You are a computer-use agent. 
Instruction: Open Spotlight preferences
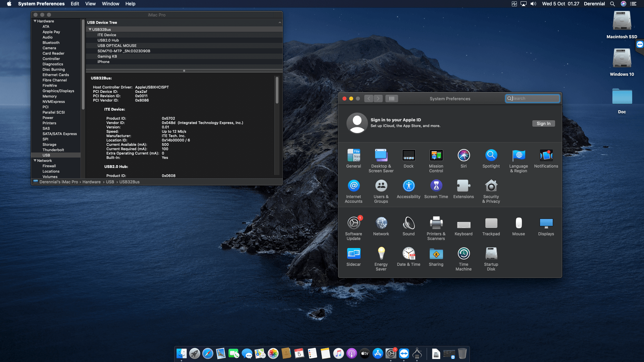point(491,155)
